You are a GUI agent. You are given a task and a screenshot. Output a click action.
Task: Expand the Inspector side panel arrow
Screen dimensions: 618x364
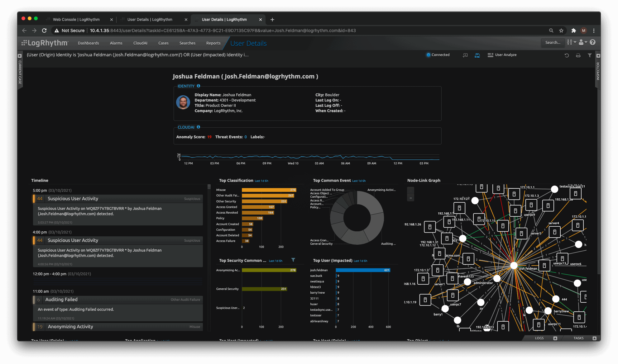pos(598,56)
